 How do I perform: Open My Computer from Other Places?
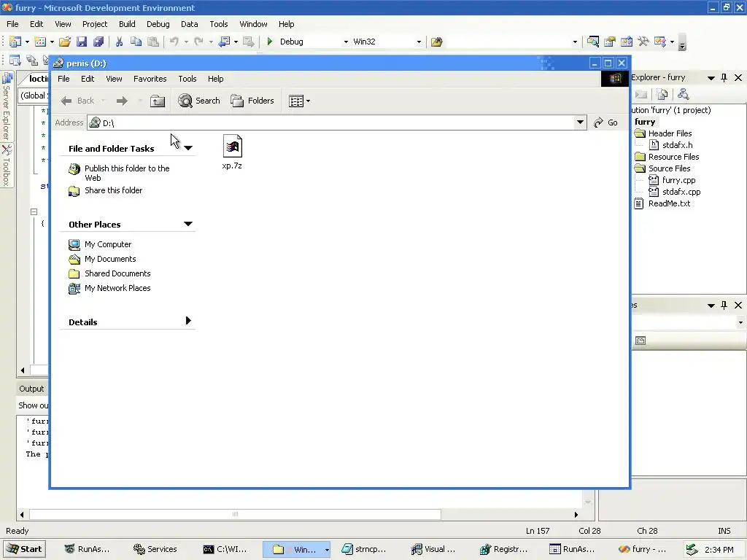(x=108, y=244)
